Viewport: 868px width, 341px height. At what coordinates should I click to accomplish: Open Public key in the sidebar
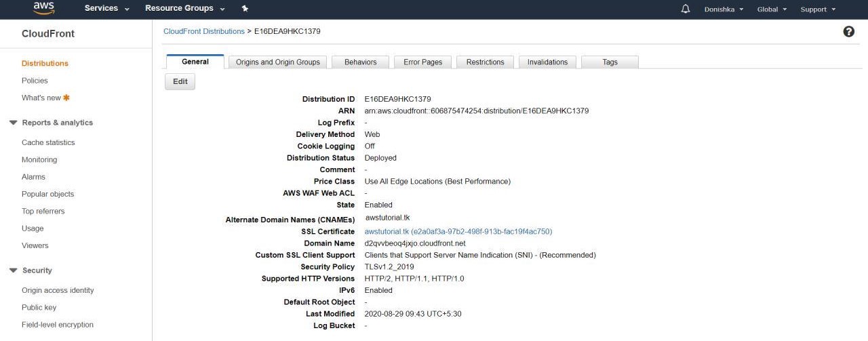pos(39,308)
